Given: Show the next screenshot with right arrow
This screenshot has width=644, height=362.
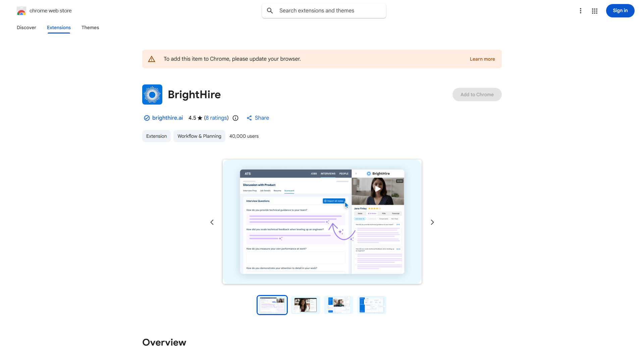Looking at the screenshot, I should coord(432,222).
